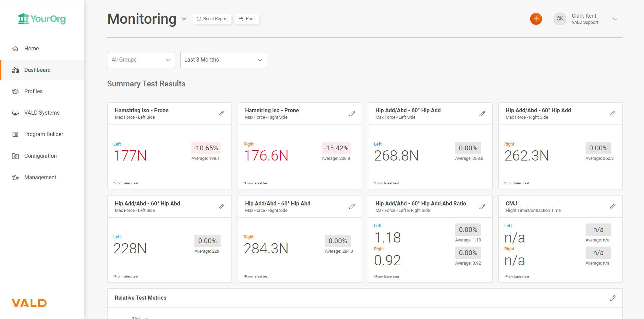Expand the Clark Kent account chevron
This screenshot has height=319, width=644.
[614, 19]
